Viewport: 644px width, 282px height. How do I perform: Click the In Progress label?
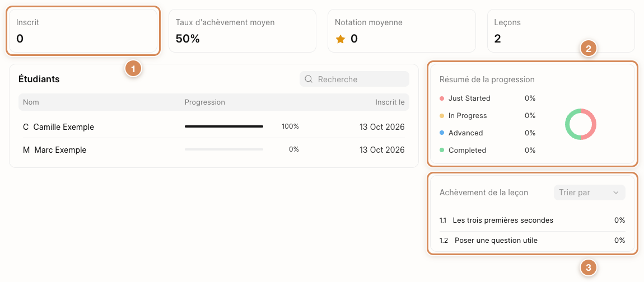(468, 116)
